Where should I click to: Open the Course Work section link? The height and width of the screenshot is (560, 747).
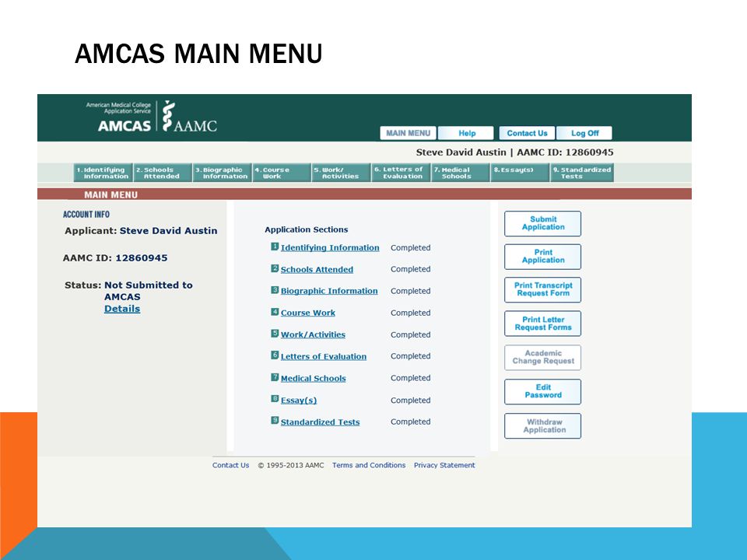point(308,313)
